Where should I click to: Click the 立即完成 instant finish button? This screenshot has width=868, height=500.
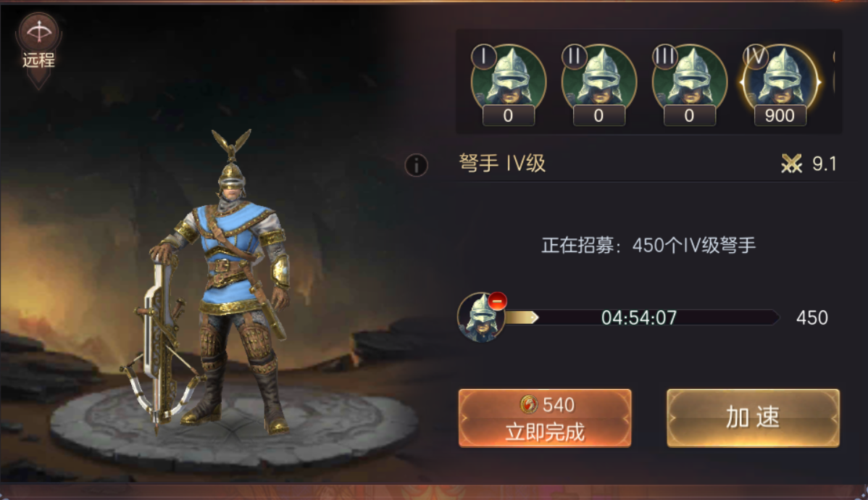click(545, 418)
